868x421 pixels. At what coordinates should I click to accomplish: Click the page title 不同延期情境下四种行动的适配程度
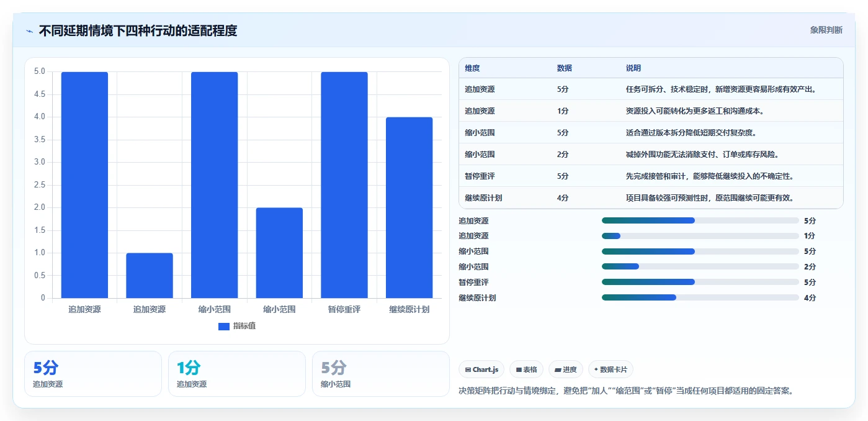pos(138,30)
